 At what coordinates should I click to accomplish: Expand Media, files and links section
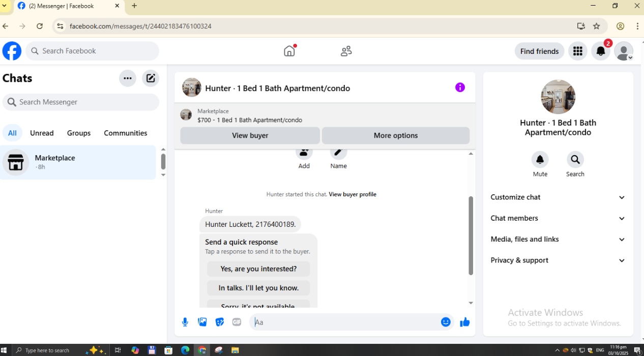558,239
